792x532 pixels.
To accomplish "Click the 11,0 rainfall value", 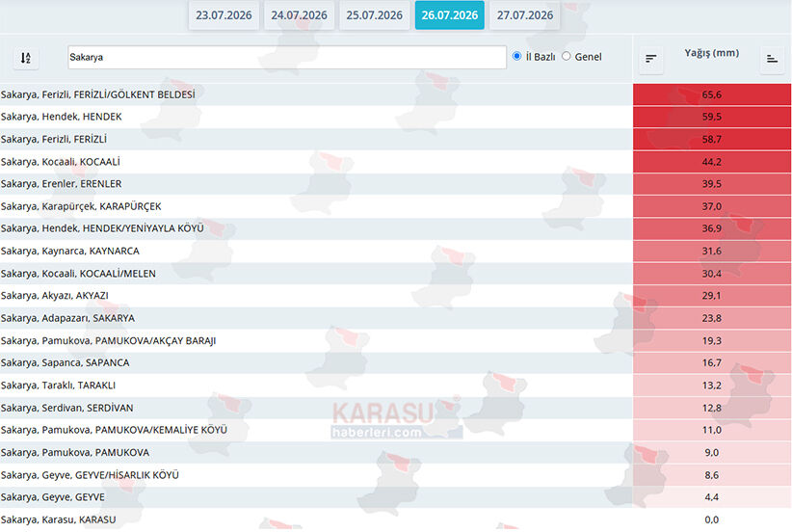I will click(x=712, y=430).
